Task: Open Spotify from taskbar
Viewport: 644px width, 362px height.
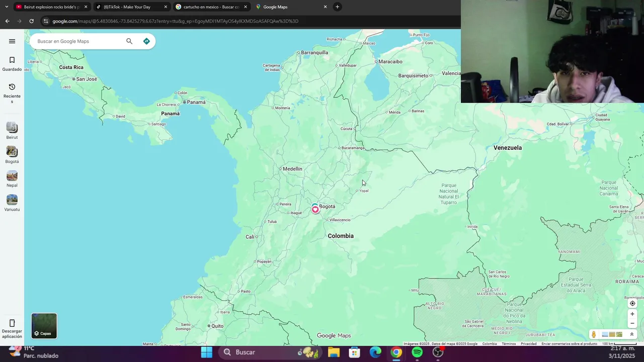Action: click(417, 352)
